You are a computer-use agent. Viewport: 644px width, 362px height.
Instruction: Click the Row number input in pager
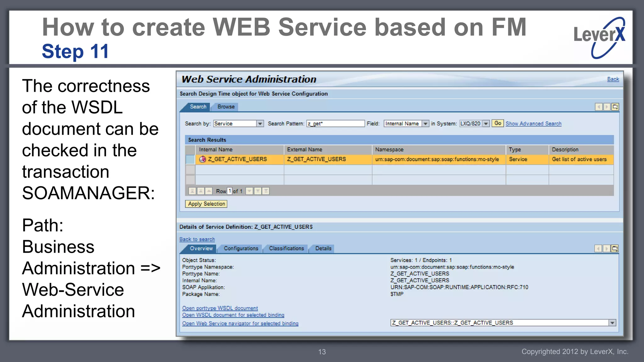[x=230, y=191]
